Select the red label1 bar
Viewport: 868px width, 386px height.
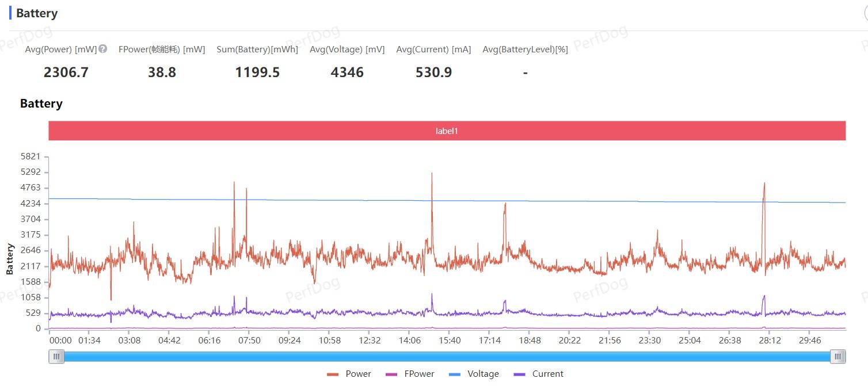tap(447, 131)
